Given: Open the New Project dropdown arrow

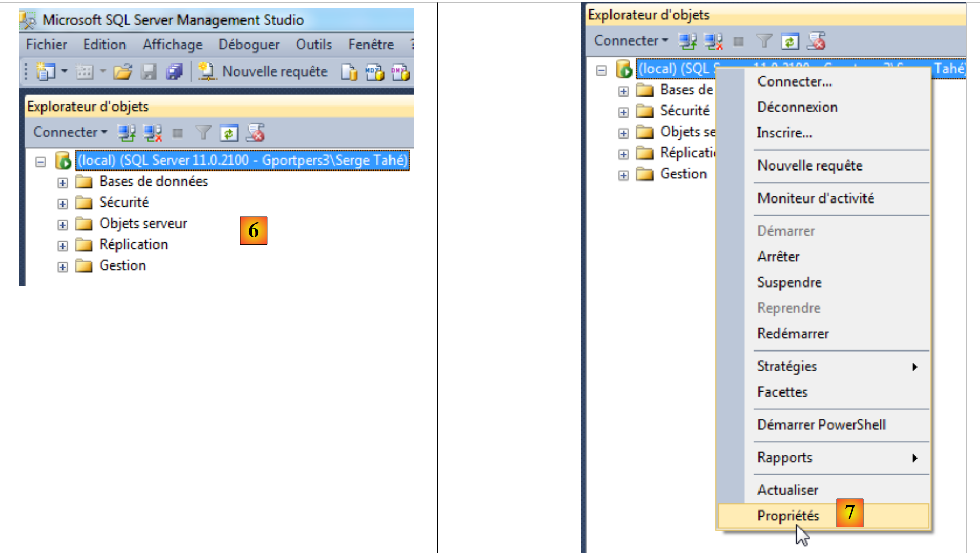Looking at the screenshot, I should 65,71.
